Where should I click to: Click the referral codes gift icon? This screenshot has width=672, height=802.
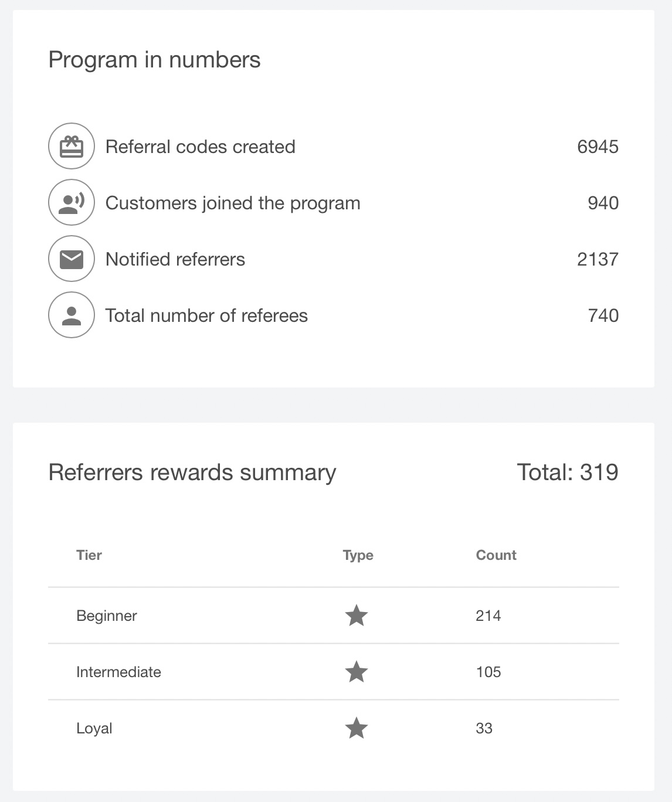[x=71, y=146]
